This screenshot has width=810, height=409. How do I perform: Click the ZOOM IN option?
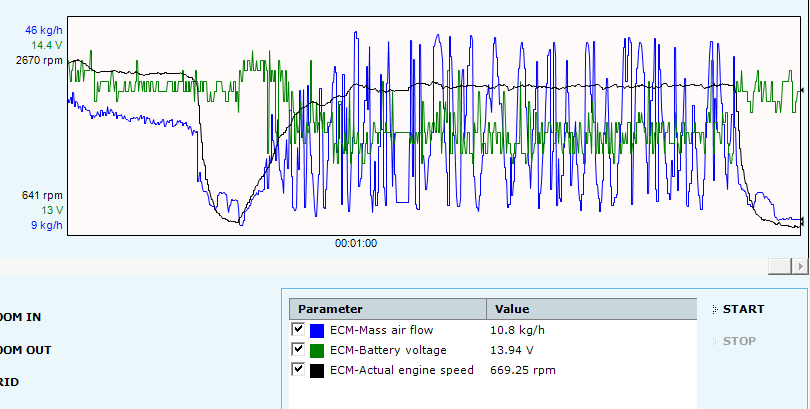click(20, 317)
